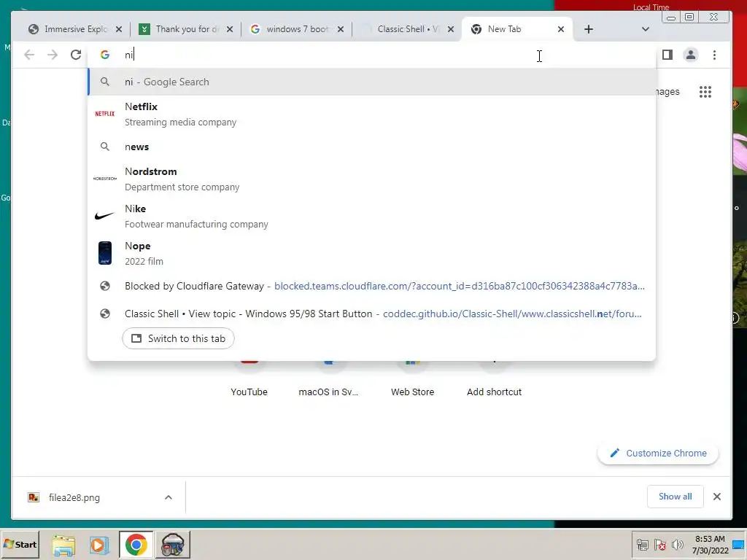This screenshot has height=560, width=747.
Task: Choose the Nope 2022 film suggestion
Action: point(371,253)
